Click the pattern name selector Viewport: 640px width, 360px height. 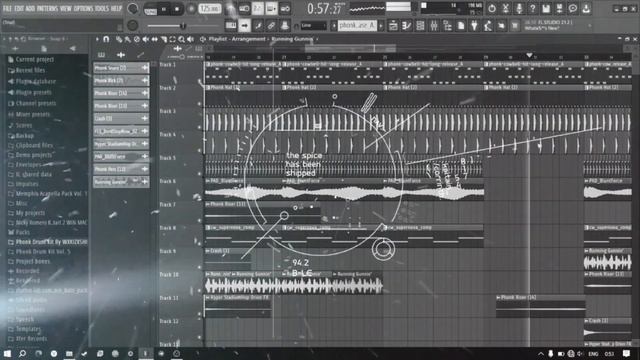click(x=357, y=26)
